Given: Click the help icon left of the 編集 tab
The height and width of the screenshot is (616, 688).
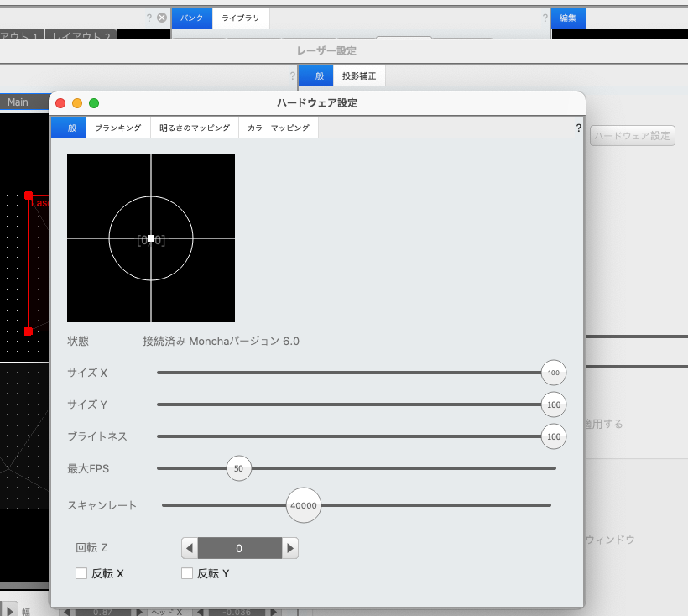Looking at the screenshot, I should click(x=545, y=17).
